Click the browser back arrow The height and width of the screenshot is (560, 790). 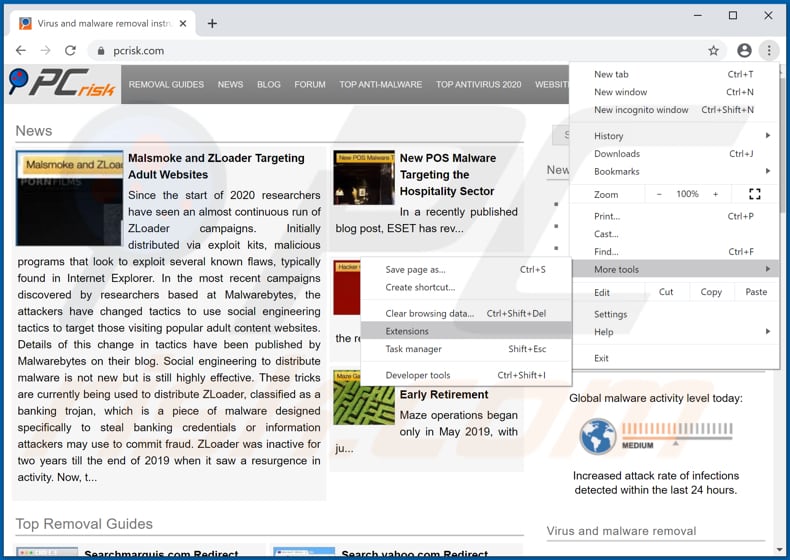(x=21, y=51)
